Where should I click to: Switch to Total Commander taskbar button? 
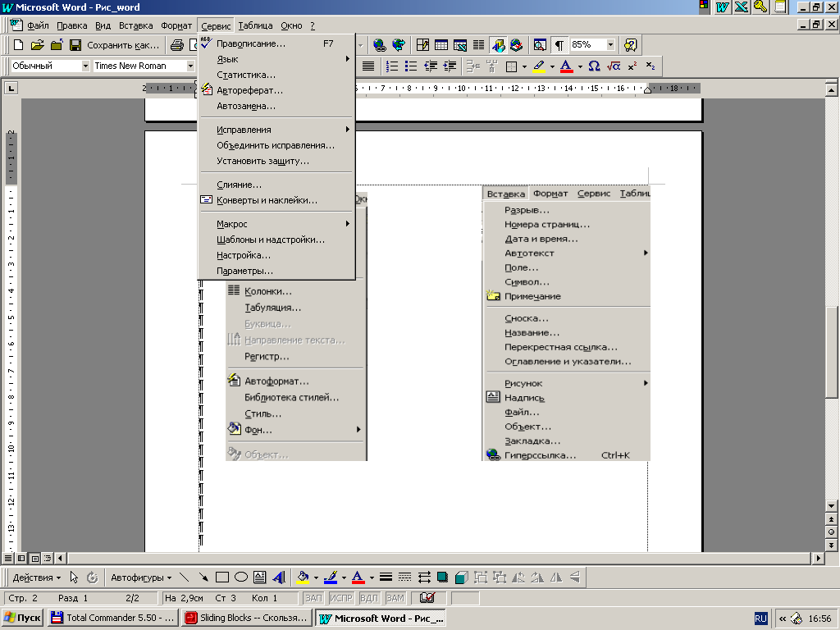112,618
